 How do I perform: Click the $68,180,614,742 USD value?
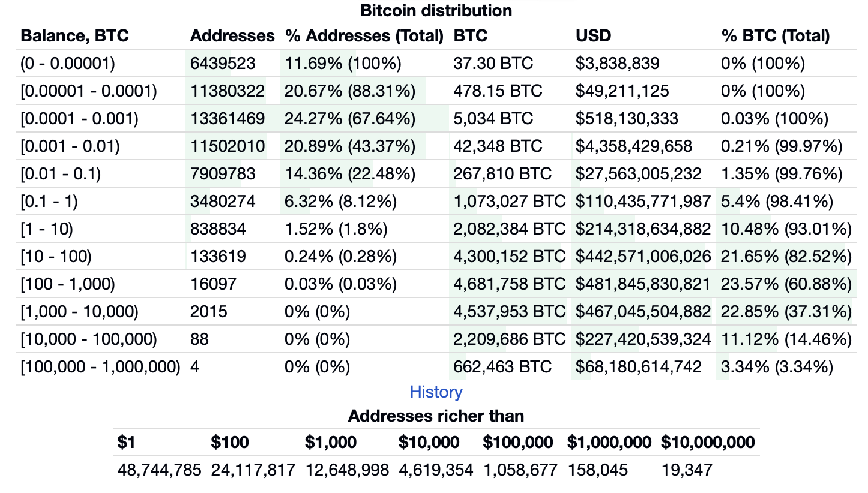click(x=638, y=366)
